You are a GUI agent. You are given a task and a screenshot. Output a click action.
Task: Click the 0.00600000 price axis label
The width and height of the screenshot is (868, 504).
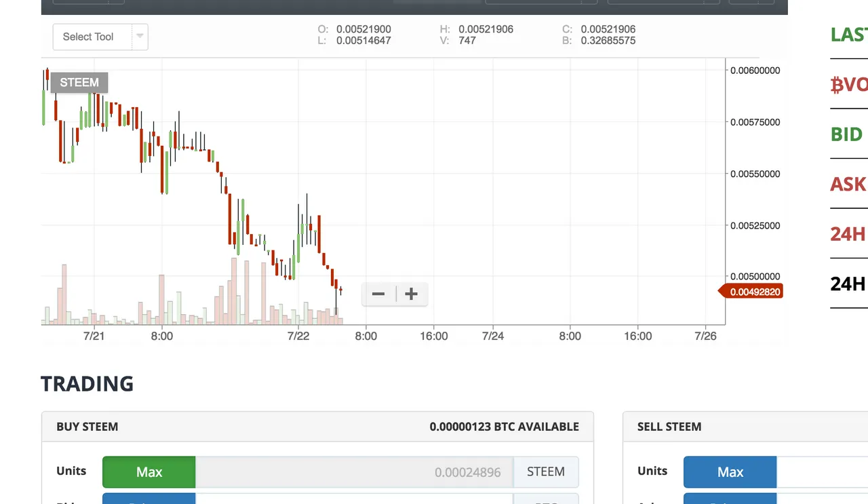click(x=755, y=71)
